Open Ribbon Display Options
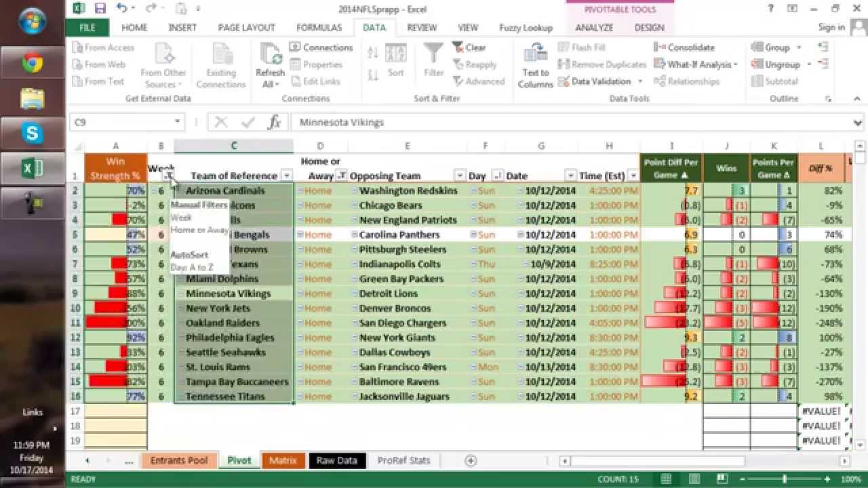 point(792,9)
